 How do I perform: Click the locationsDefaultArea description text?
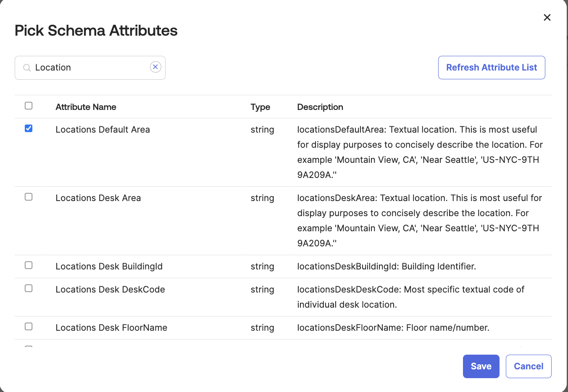click(420, 152)
